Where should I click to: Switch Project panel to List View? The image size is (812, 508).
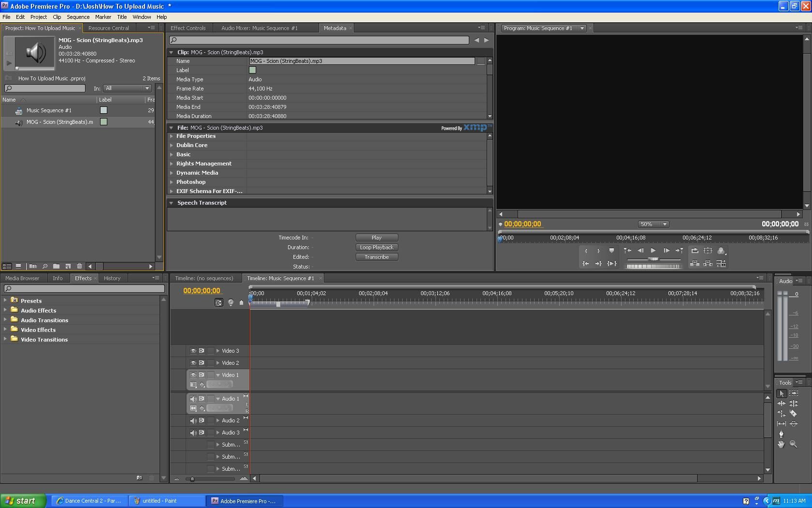[x=7, y=266]
